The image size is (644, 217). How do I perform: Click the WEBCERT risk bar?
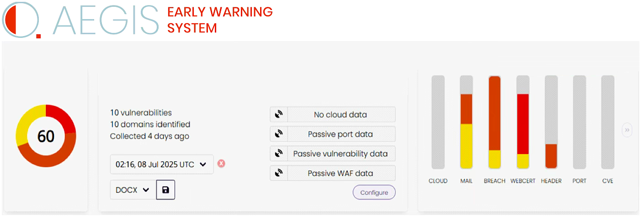coord(523,122)
